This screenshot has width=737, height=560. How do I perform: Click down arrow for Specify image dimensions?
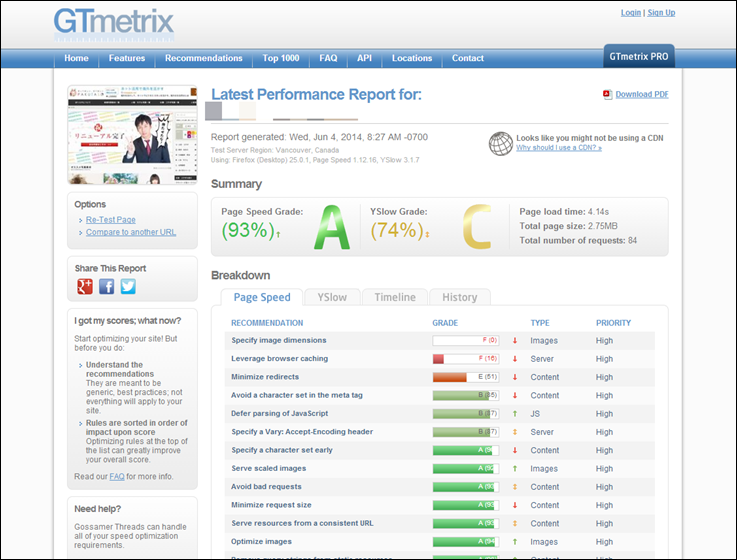(x=515, y=340)
